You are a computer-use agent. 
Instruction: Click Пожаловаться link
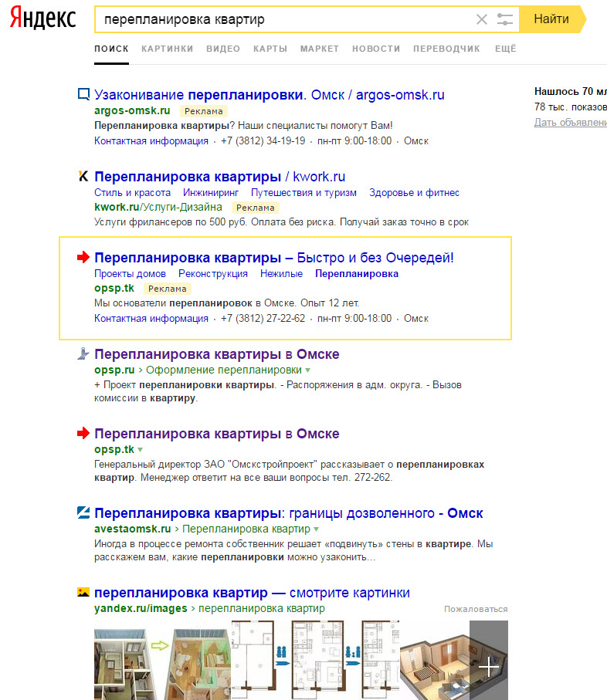coord(476,610)
